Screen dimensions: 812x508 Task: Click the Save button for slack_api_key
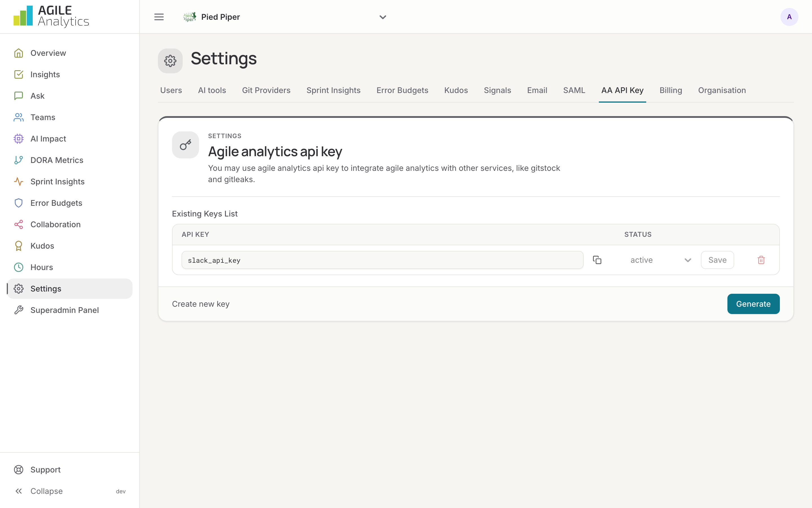pos(717,260)
